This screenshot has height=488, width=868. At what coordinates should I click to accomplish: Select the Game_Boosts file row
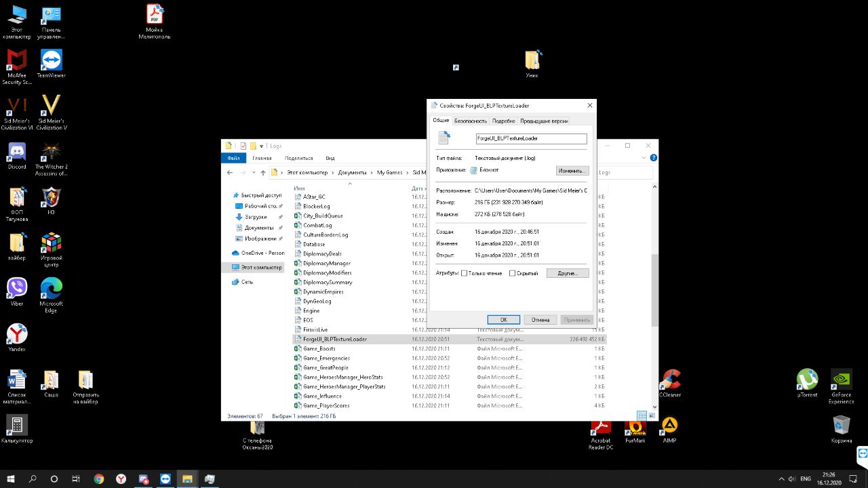449,348
